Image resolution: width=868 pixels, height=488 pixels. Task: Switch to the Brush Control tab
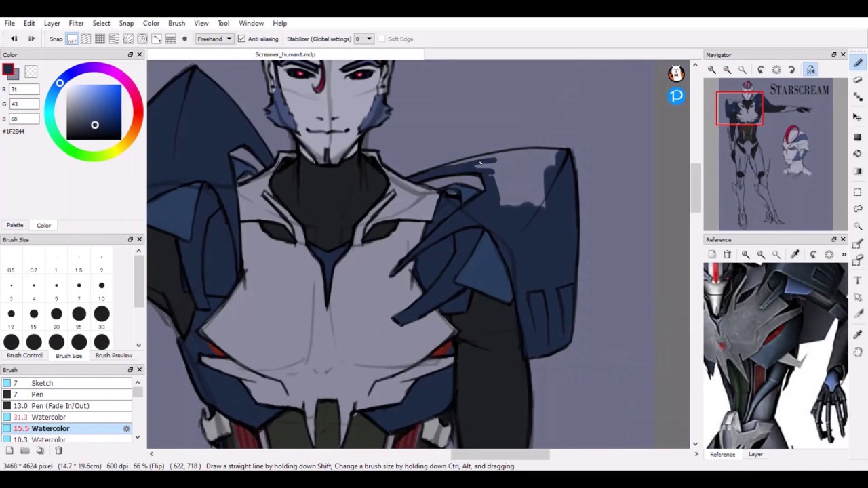coord(24,355)
